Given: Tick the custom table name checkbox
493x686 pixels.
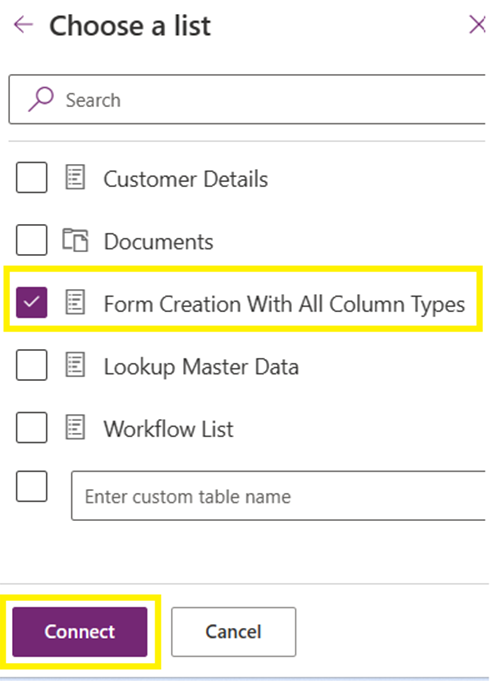Looking at the screenshot, I should click(31, 486).
